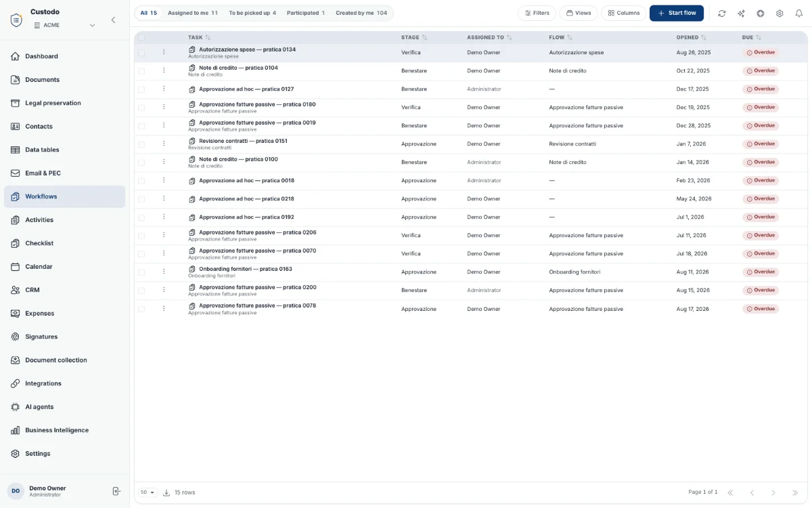812x508 pixels.
Task: Switch to Created by me tab
Action: pos(361,13)
